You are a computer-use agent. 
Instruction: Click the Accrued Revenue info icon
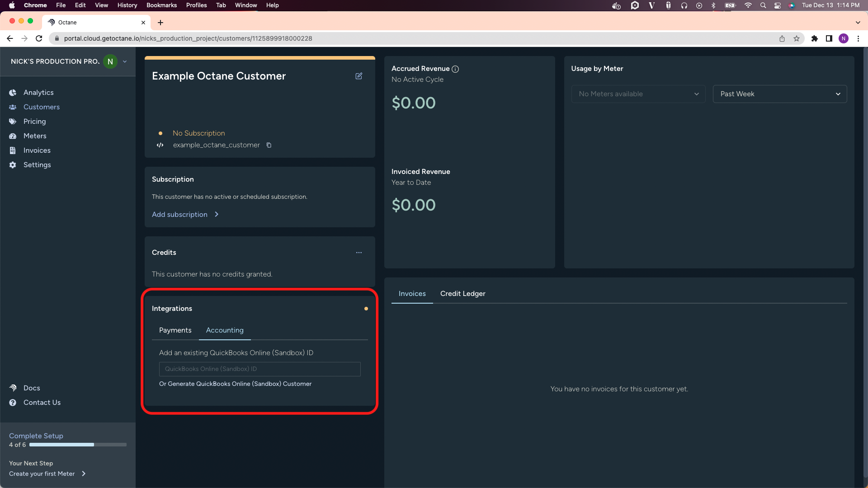click(455, 69)
